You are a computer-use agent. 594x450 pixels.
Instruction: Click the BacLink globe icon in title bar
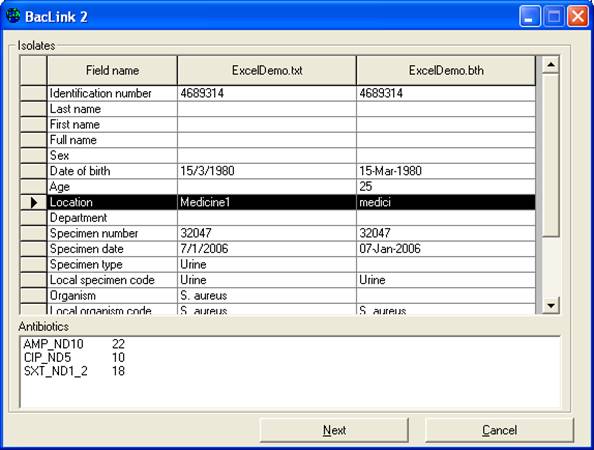[13, 16]
